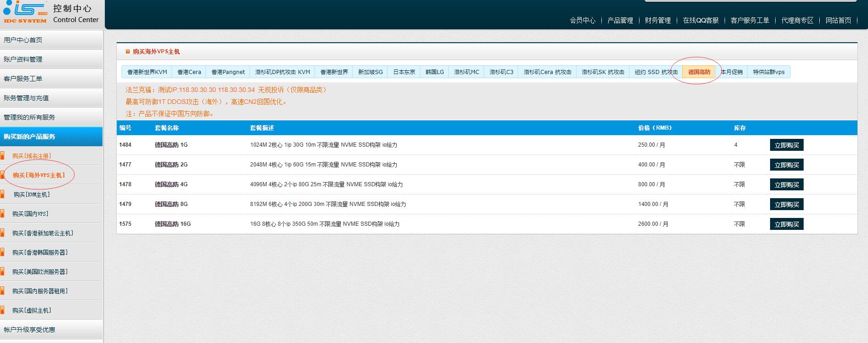Switch to 日本东京 tab

404,72
